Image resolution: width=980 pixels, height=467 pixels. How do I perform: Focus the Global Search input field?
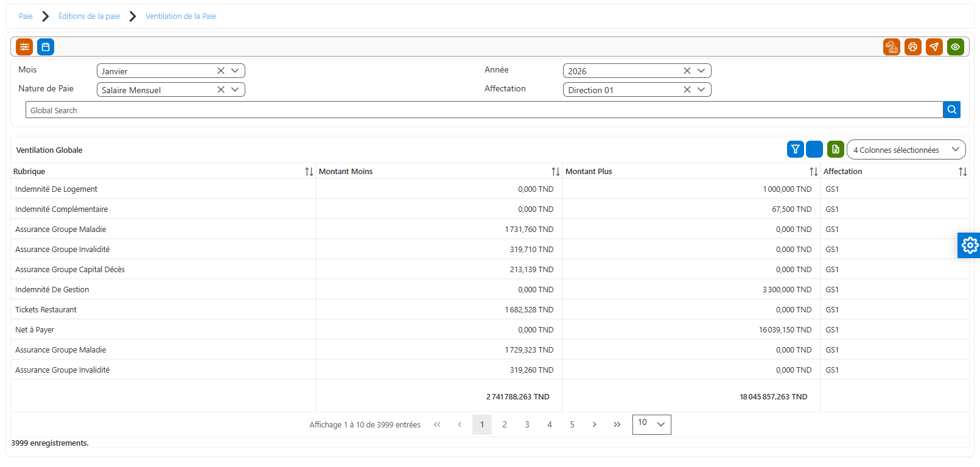pos(484,110)
